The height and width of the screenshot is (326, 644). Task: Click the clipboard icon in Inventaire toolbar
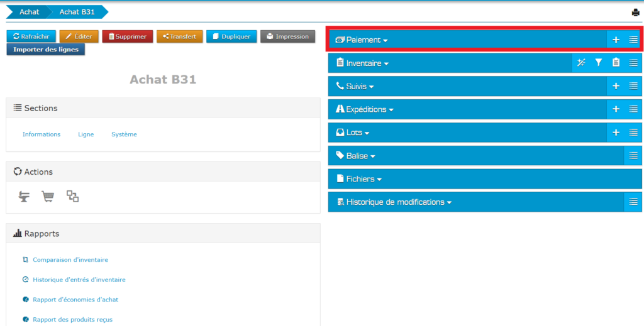(x=616, y=63)
